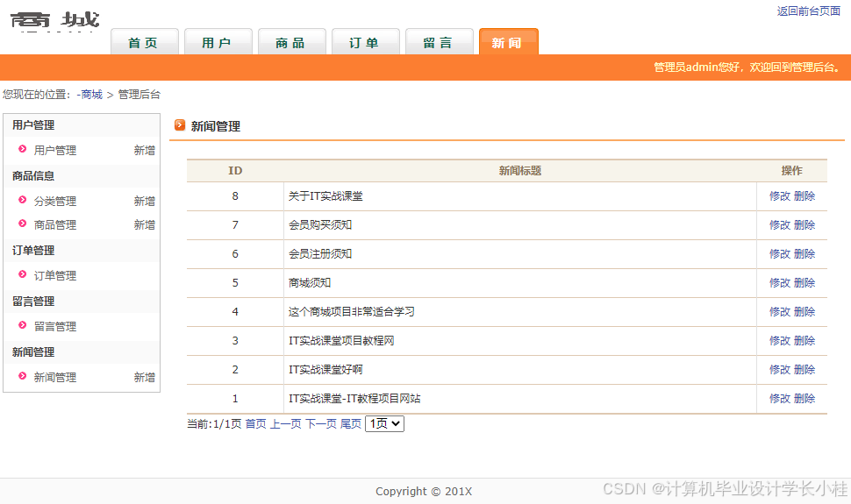This screenshot has width=851, height=504.
Task: Switch to the 留言 tab
Action: (x=440, y=42)
